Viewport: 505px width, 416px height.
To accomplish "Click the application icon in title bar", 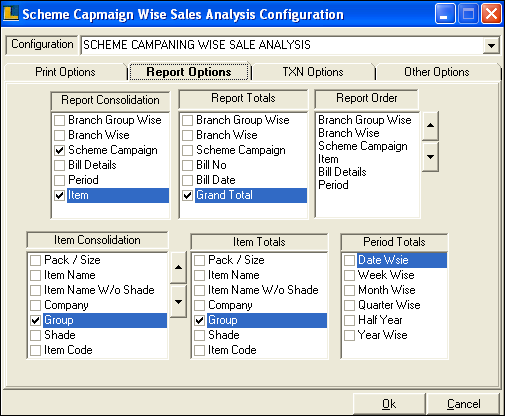I will point(11,14).
